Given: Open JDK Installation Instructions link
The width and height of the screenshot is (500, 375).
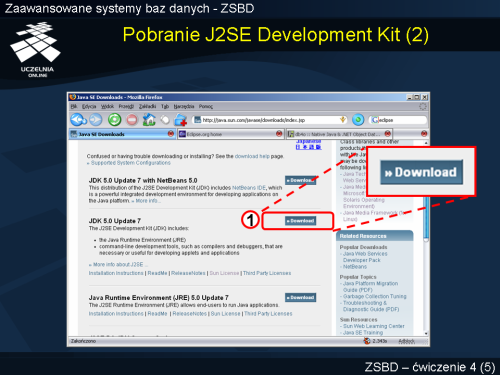Looking at the screenshot, I should coord(116,273).
